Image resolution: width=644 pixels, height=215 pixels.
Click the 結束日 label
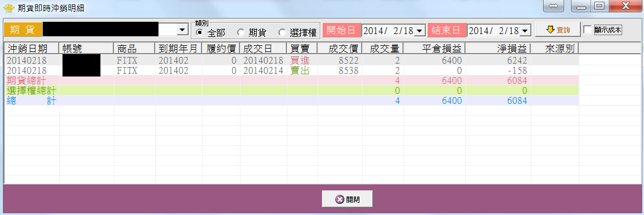point(447,30)
